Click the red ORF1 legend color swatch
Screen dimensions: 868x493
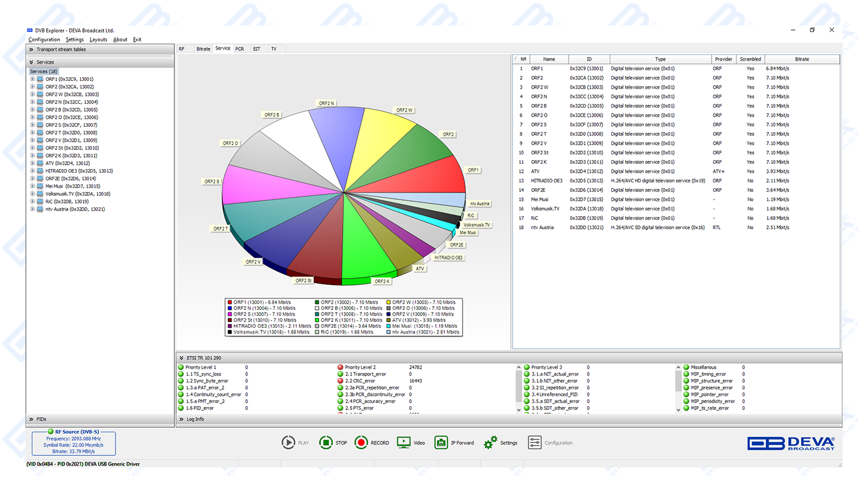tap(230, 302)
